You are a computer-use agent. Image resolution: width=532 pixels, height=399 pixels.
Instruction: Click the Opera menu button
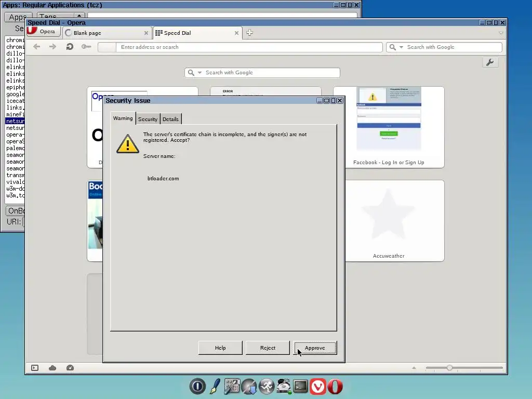point(43,32)
